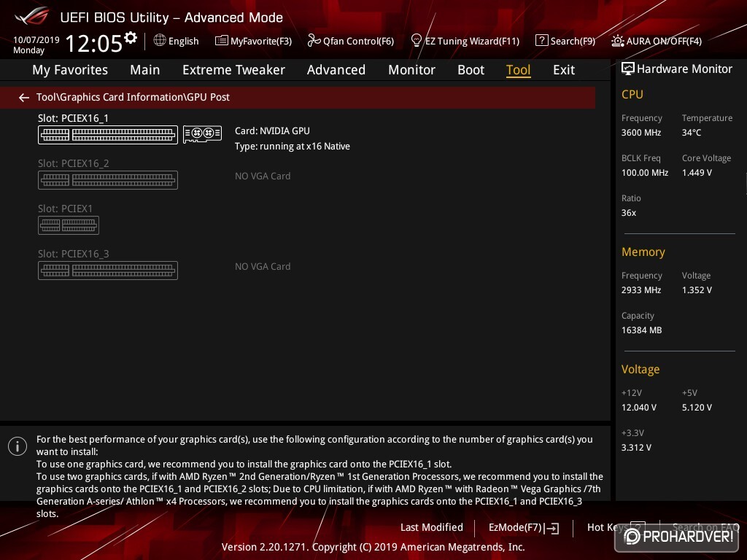Click the Search question mark icon

[x=541, y=41]
